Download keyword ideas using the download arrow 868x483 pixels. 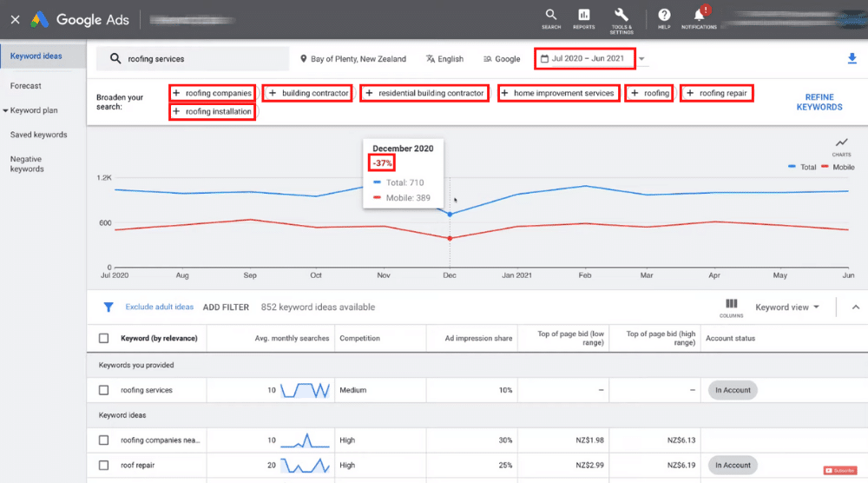[x=852, y=58]
